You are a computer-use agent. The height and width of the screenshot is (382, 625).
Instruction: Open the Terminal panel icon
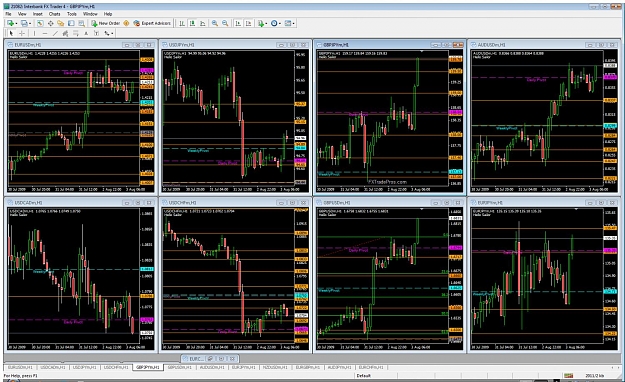coord(71,23)
